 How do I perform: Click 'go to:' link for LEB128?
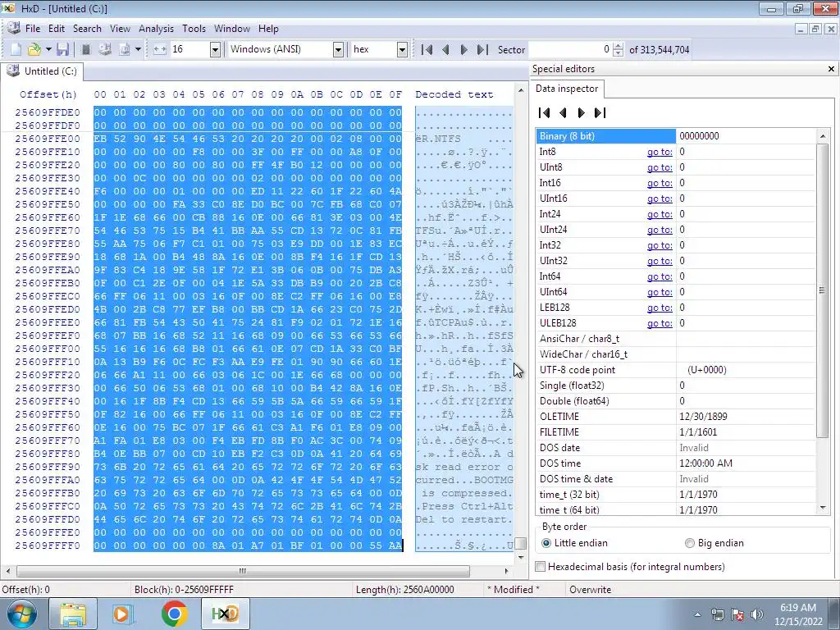(660, 308)
